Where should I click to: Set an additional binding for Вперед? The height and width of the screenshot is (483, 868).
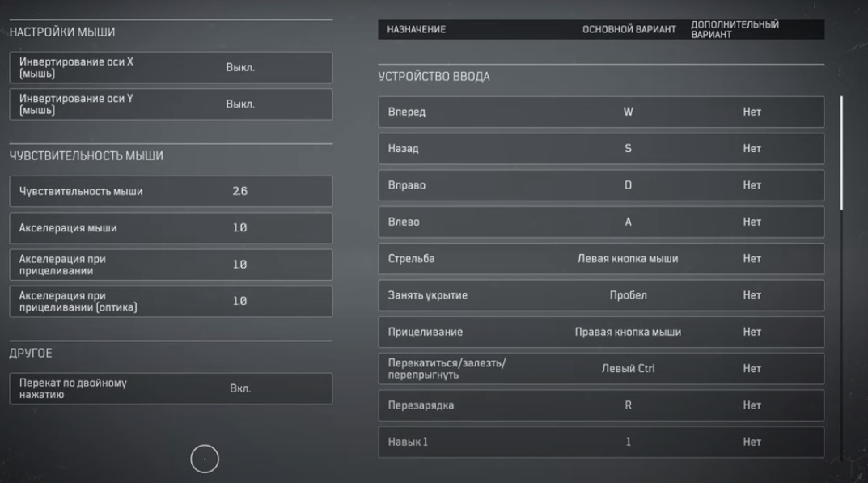pyautogui.click(x=752, y=112)
